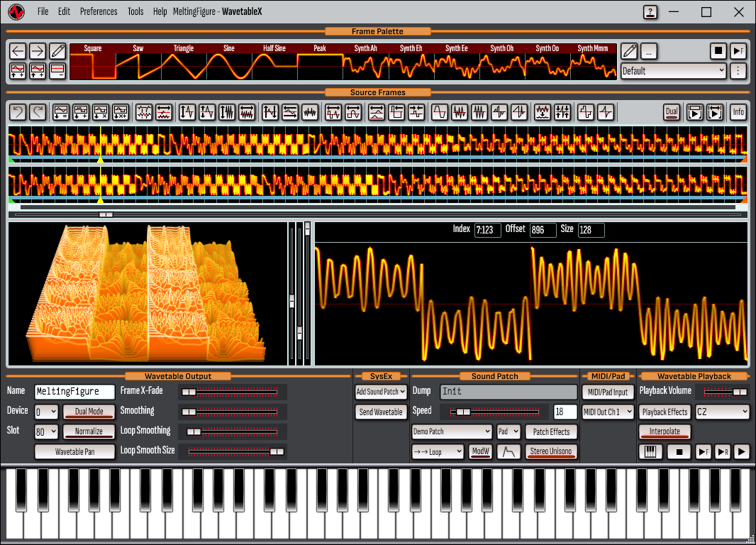The image size is (756, 545).
Task: Select the Saw waveform in Frame Palette
Action: 138,62
